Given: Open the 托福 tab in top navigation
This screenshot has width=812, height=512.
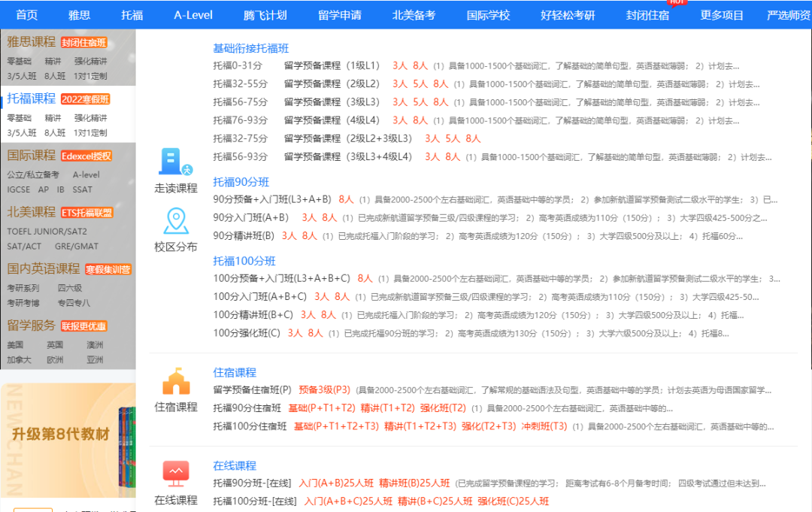Looking at the screenshot, I should click(132, 15).
